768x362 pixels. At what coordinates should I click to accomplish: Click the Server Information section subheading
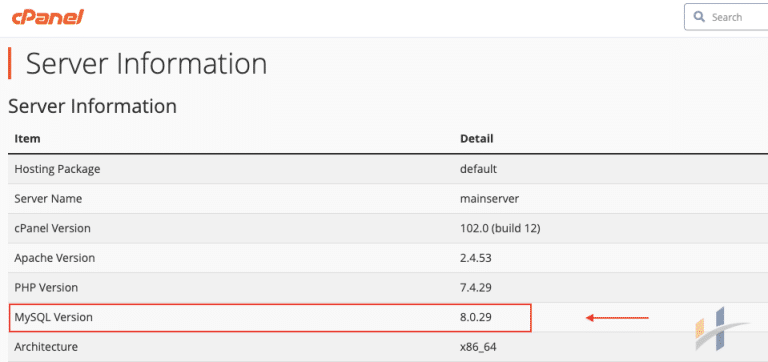(93, 106)
